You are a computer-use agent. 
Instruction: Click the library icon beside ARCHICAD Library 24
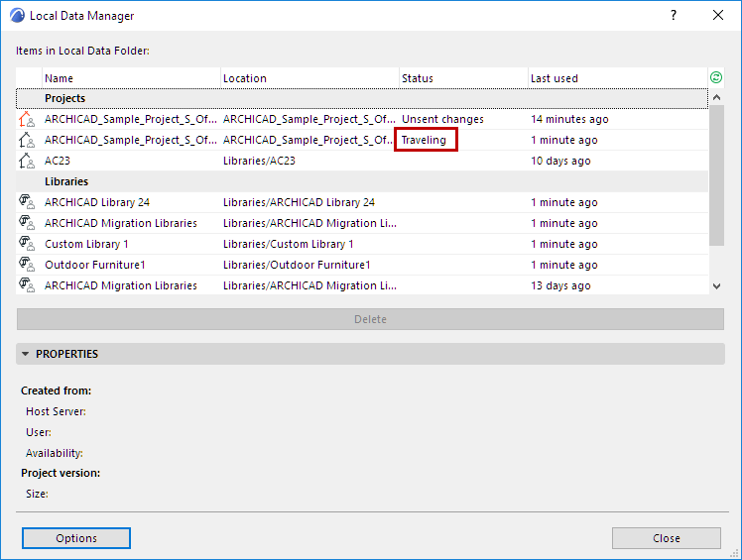27,202
